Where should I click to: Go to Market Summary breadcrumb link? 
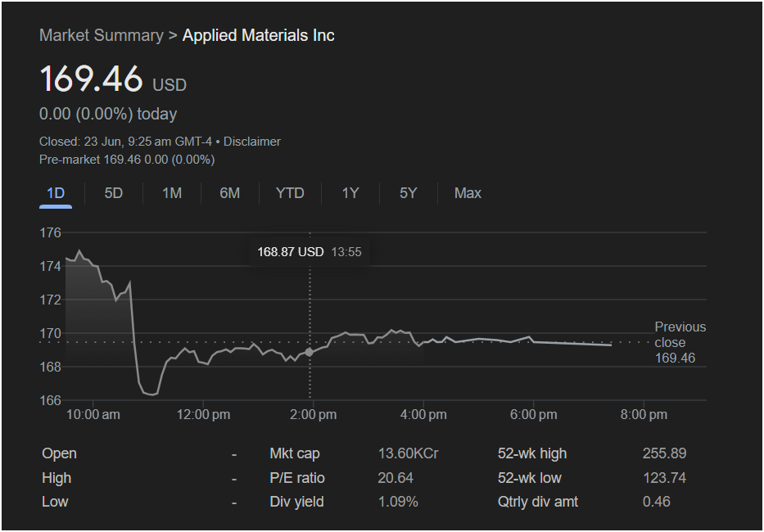102,35
